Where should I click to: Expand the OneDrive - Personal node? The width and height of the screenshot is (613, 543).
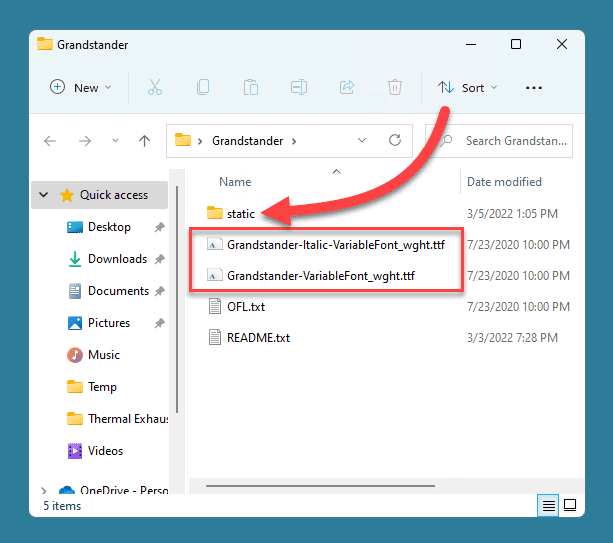point(44,490)
